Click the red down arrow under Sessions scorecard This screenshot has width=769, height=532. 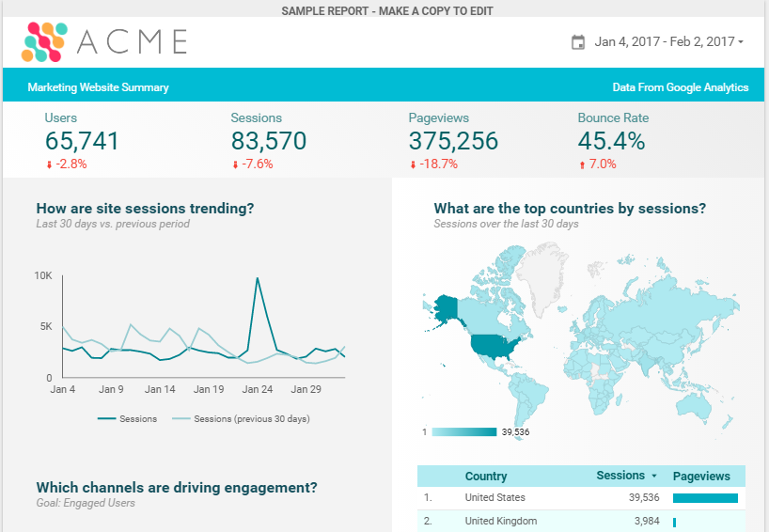[x=235, y=164]
